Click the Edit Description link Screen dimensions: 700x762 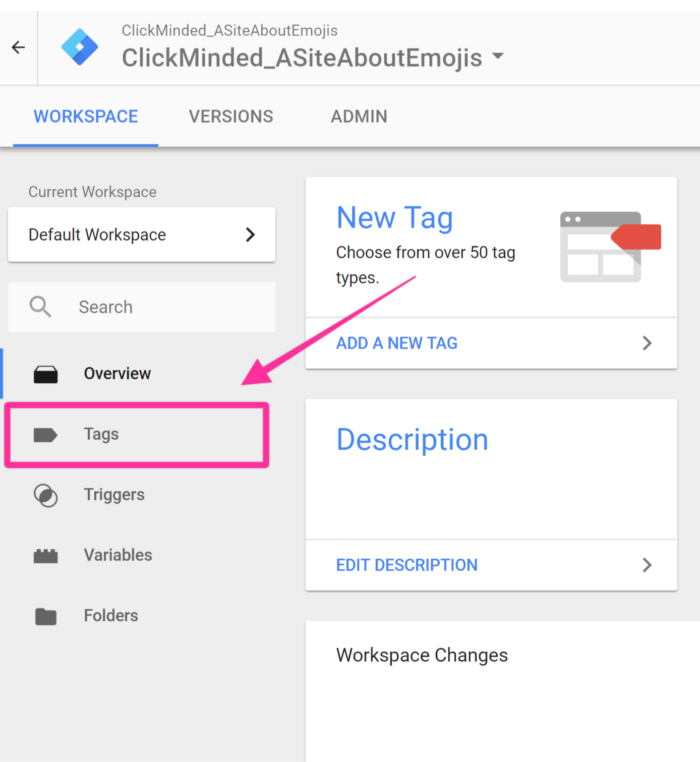pos(406,565)
